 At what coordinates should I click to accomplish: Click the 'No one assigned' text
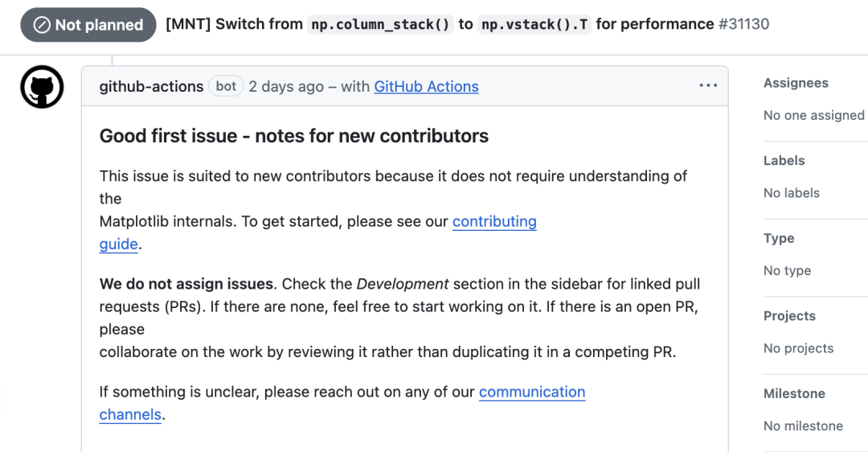(813, 116)
